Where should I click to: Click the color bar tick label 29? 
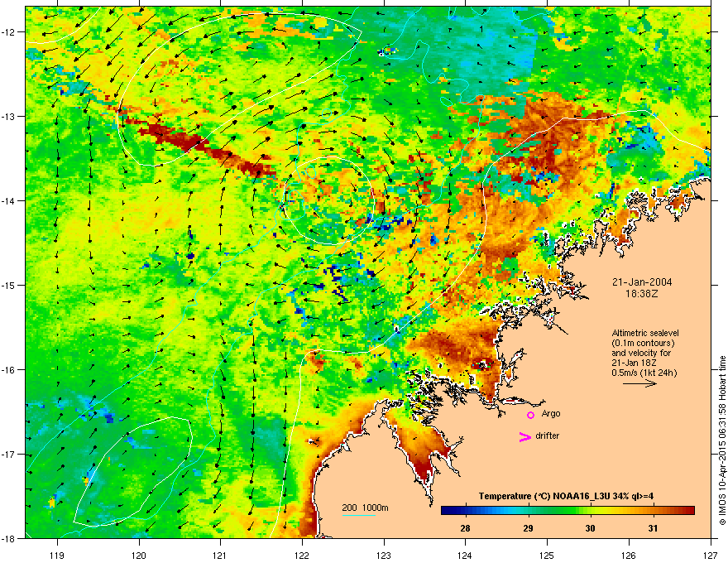click(528, 528)
